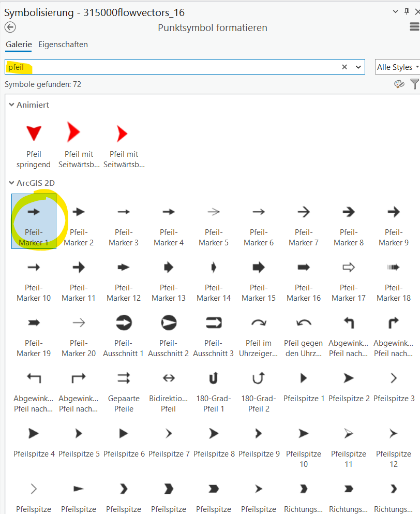This screenshot has height=514, width=420.
Task: Select the Pfeil-Marker 20 symbol
Action: pos(79,332)
